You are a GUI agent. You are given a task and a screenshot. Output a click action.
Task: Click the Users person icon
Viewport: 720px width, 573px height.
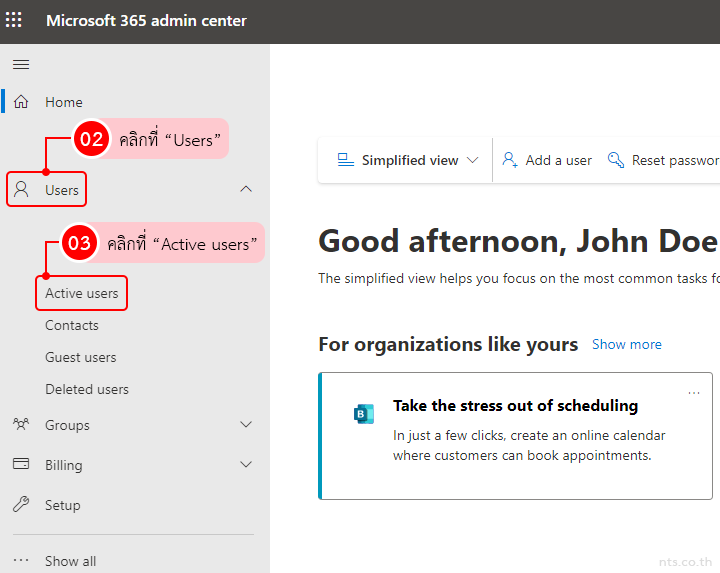[x=21, y=190]
